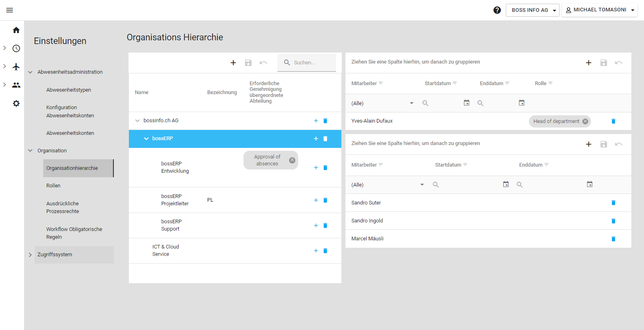This screenshot has width=644, height=330.
Task: Open Abwesenheitstypen settings
Action: [69, 90]
